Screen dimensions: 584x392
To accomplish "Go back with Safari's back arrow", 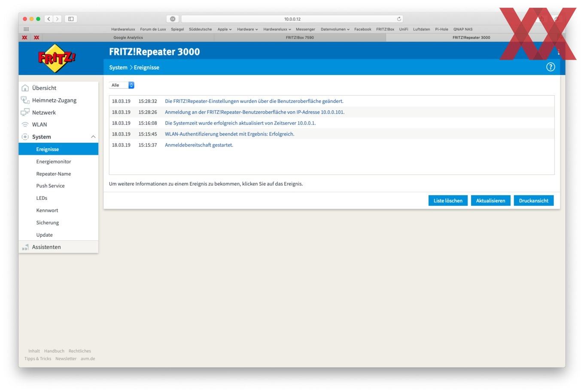I will point(49,19).
